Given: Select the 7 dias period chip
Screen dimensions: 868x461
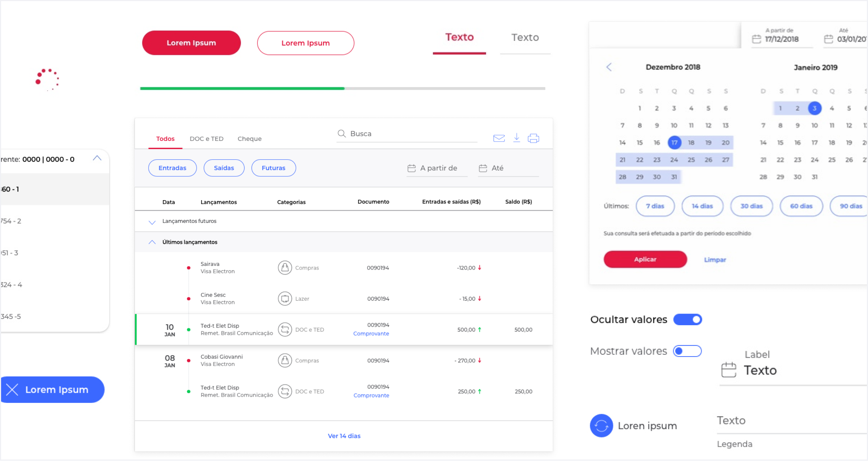Looking at the screenshot, I should tap(655, 206).
